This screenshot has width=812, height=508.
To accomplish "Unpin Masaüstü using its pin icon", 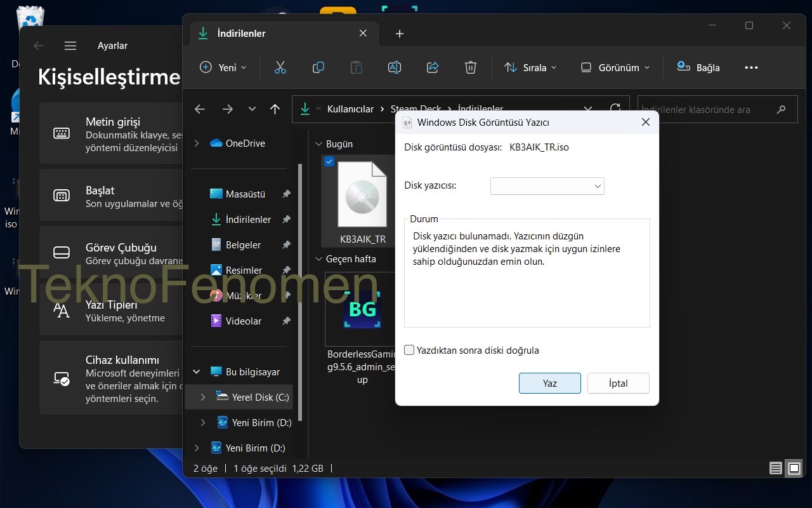I will 286,194.
